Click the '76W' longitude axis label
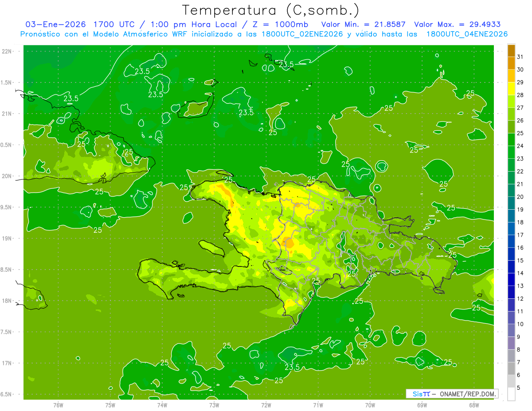532x411 pixels. click(x=58, y=405)
